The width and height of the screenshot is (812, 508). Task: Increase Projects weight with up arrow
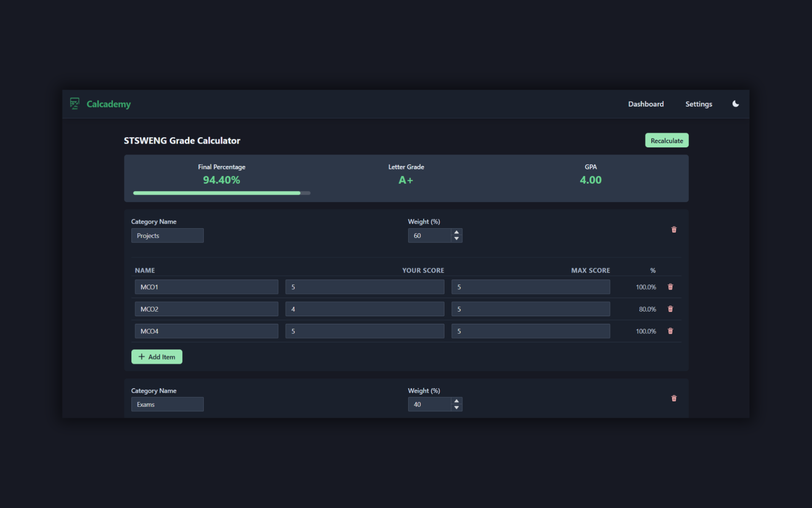coord(456,232)
